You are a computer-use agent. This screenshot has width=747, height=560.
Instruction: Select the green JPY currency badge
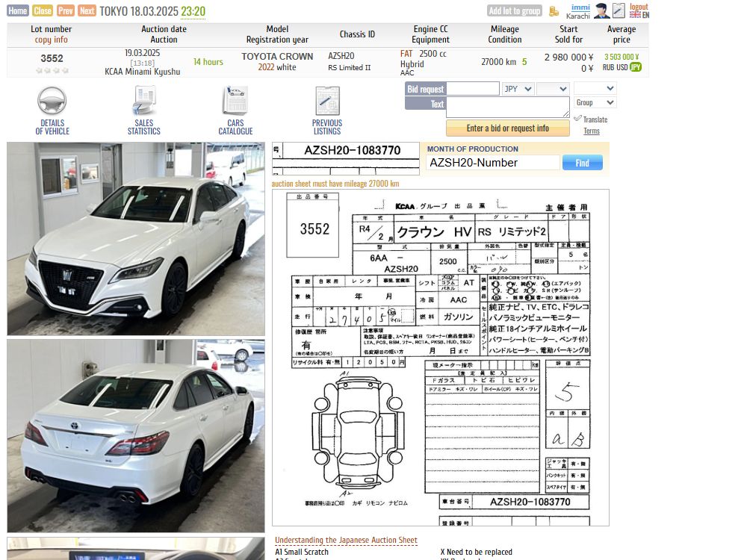tap(636, 67)
